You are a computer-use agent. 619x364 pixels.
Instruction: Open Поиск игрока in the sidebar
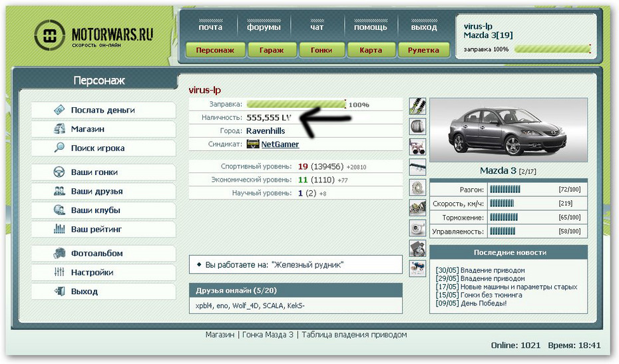pos(104,148)
